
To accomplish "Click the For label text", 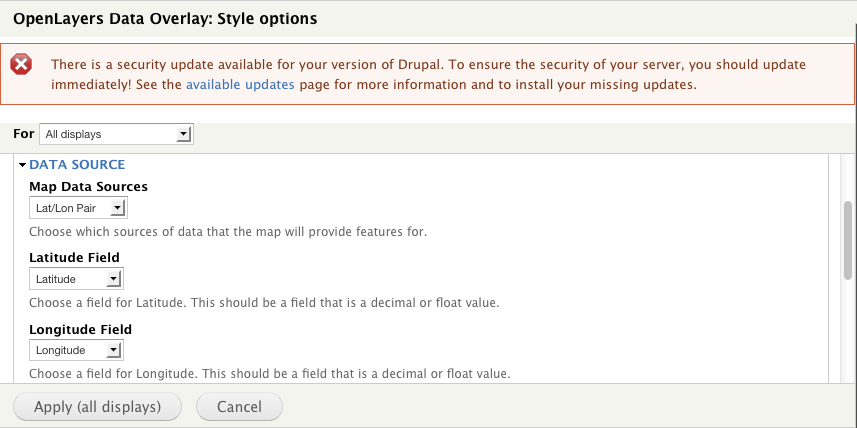I will tap(23, 133).
